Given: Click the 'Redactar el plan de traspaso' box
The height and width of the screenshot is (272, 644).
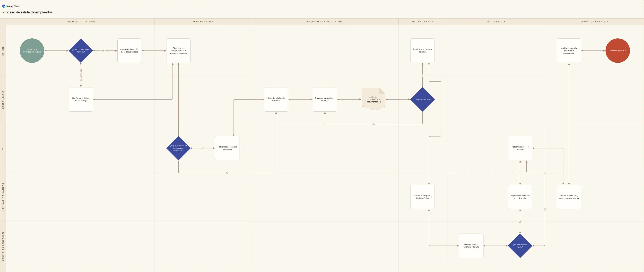Looking at the screenshot, I should [x=276, y=99].
